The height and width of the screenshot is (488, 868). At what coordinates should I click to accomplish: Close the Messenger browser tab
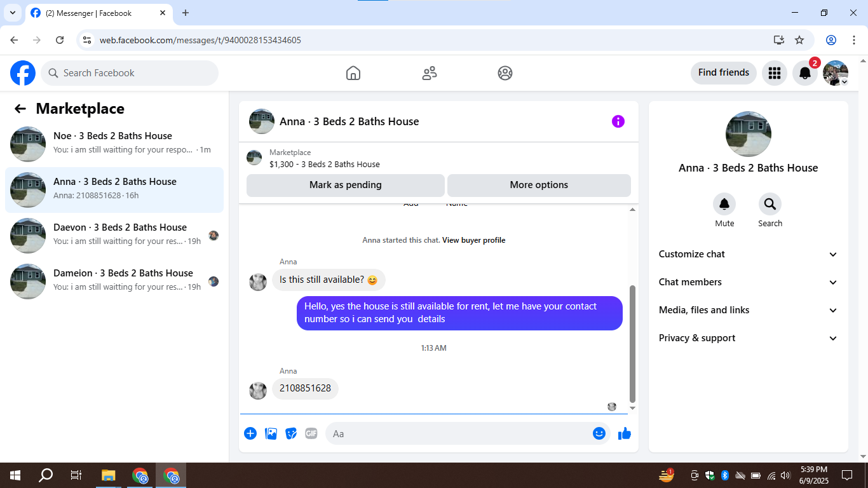[163, 13]
